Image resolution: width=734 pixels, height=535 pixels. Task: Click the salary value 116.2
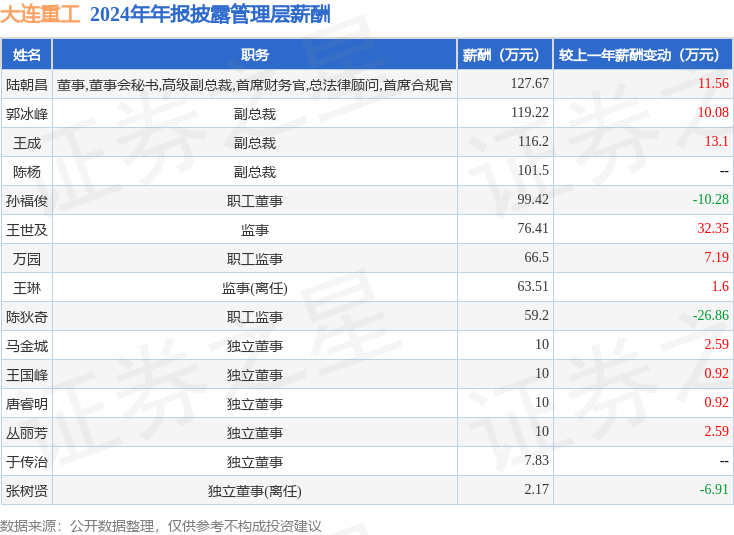533,141
